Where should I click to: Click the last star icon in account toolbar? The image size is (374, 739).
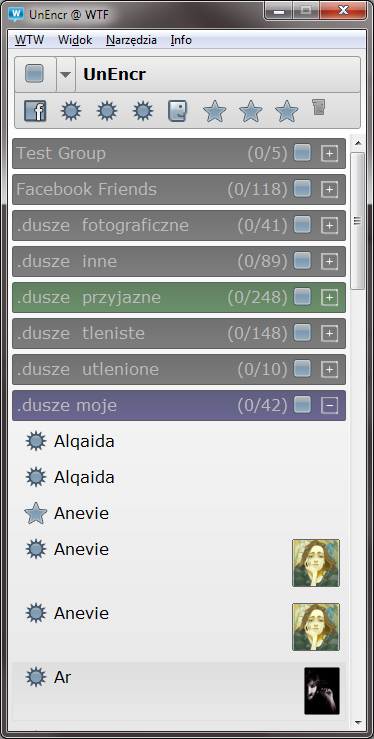coord(286,112)
